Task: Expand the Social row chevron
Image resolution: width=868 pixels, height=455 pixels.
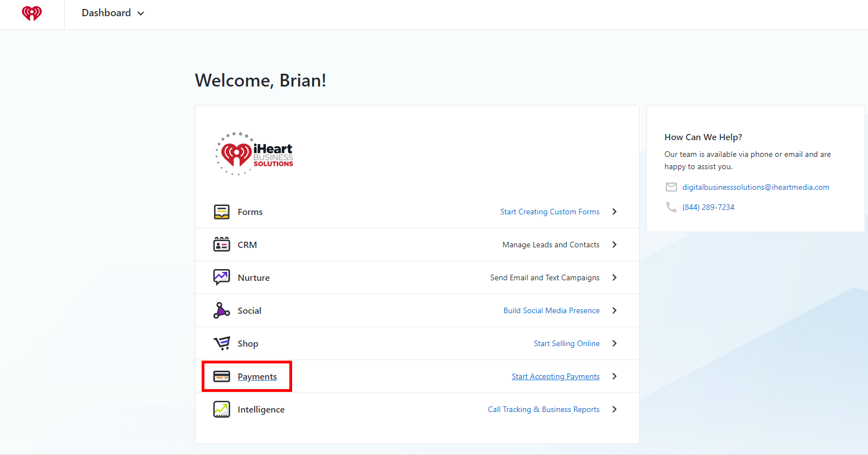Action: pos(614,310)
